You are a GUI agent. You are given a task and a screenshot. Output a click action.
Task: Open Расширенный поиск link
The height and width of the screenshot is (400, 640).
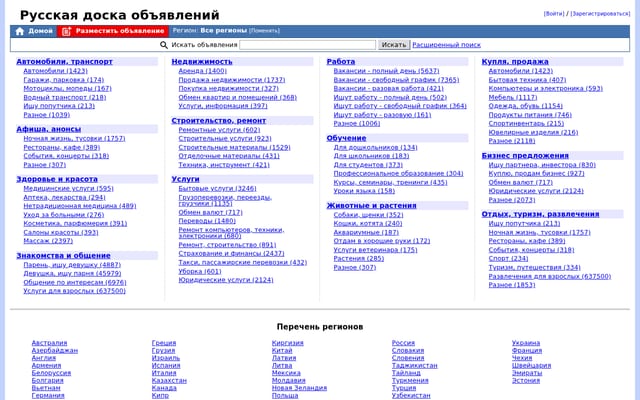click(446, 45)
